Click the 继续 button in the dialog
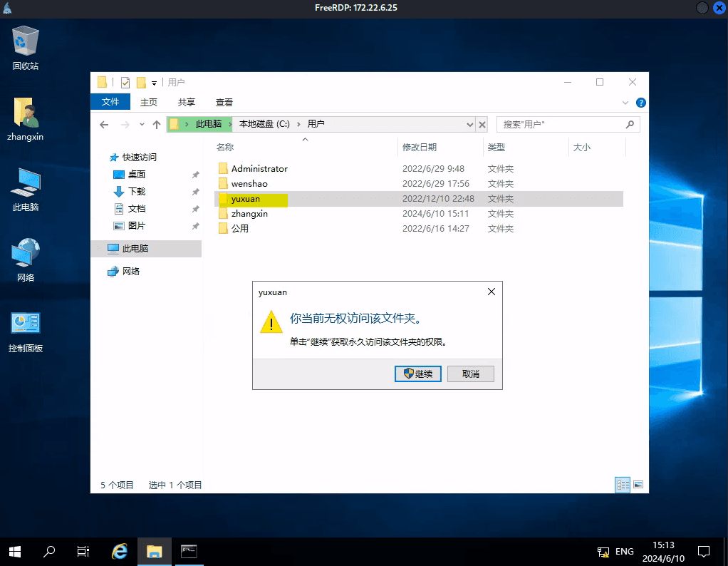Screen dimensions: 728x566 click(x=418, y=374)
